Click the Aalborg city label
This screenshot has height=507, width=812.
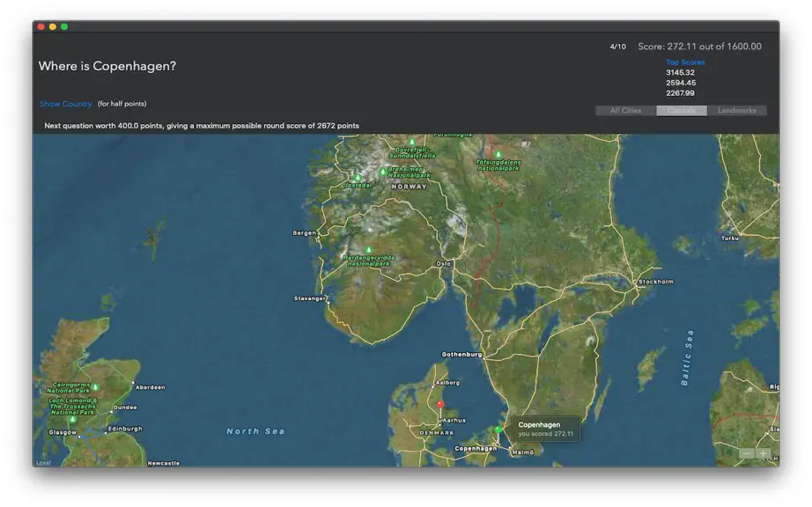click(447, 383)
